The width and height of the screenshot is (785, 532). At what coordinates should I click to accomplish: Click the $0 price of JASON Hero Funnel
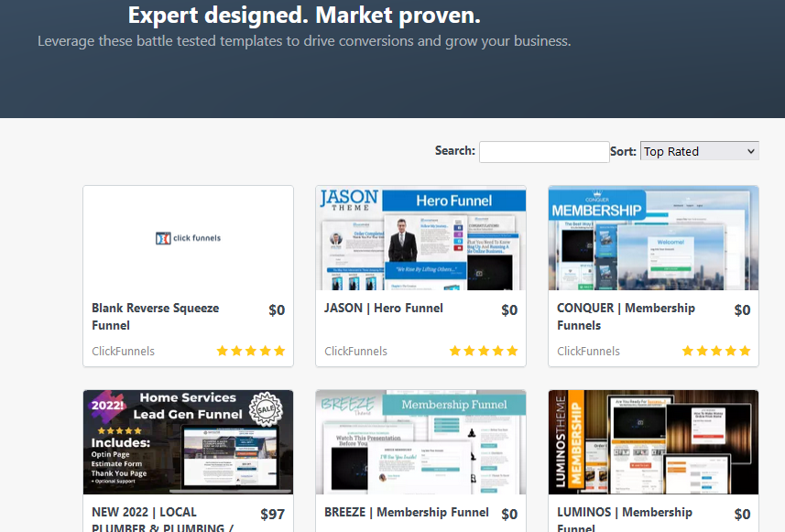click(x=509, y=310)
